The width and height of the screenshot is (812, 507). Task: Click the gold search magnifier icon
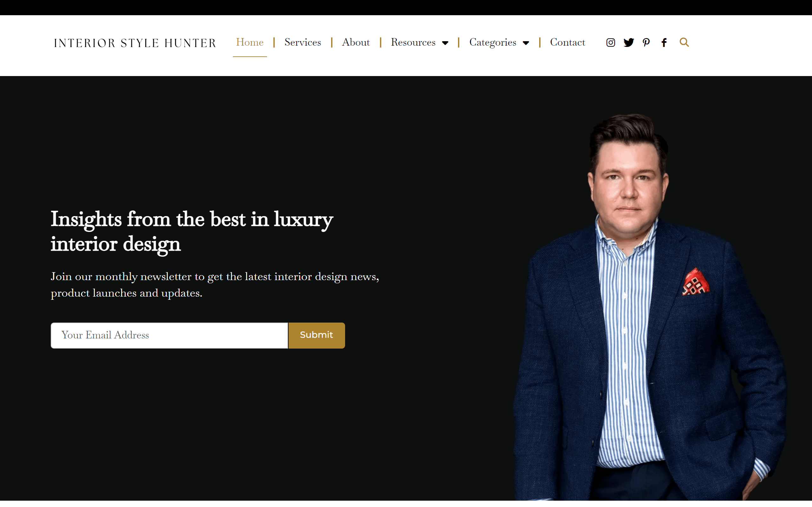click(x=684, y=42)
